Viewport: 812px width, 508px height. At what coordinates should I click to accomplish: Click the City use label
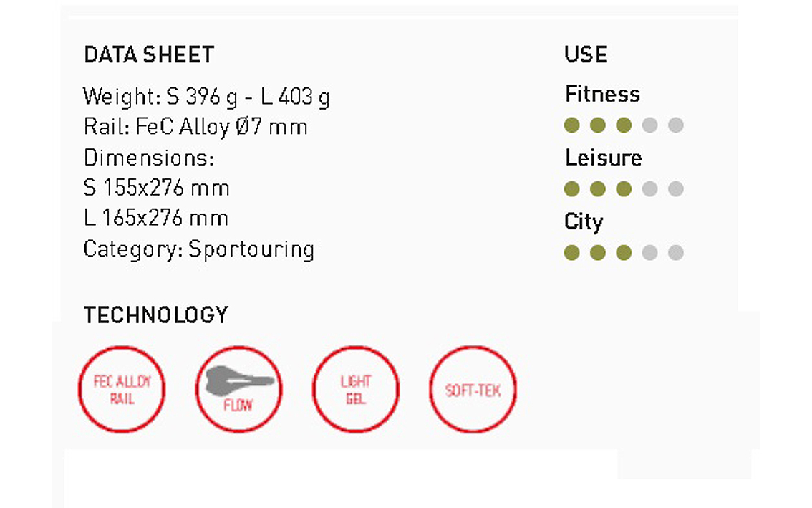584,221
